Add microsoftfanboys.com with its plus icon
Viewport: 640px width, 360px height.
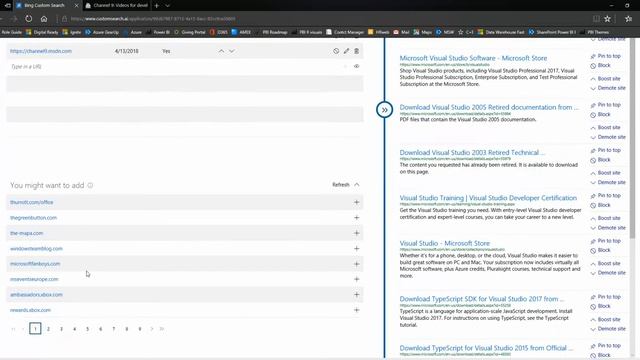coord(356,264)
